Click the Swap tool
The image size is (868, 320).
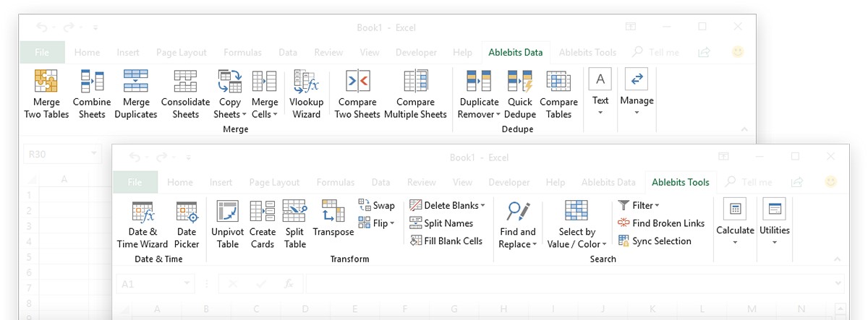pos(377,206)
